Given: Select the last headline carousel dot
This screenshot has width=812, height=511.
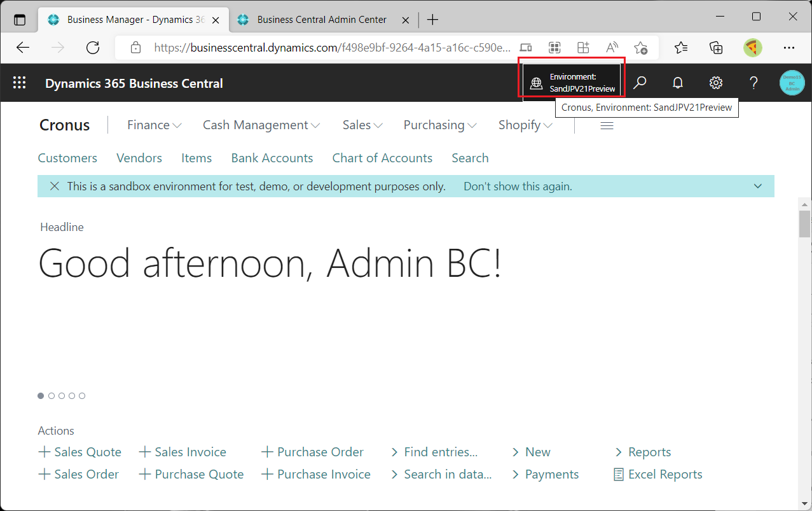Looking at the screenshot, I should (x=82, y=396).
